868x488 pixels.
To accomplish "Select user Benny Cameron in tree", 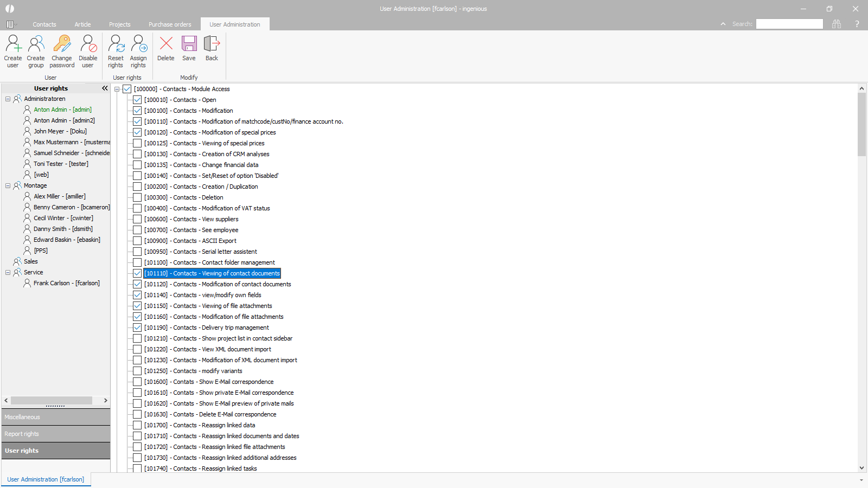I will click(71, 207).
